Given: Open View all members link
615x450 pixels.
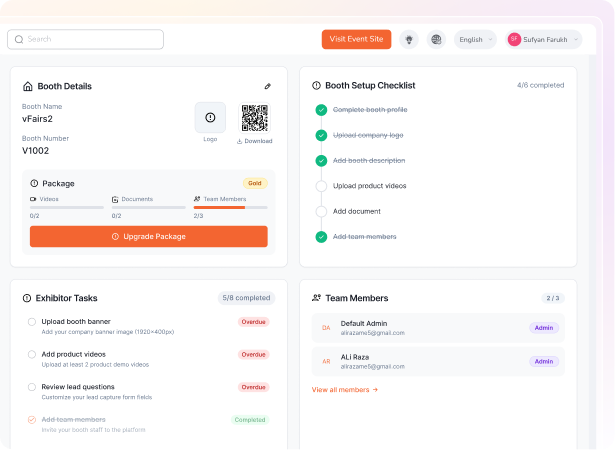Looking at the screenshot, I should (344, 390).
